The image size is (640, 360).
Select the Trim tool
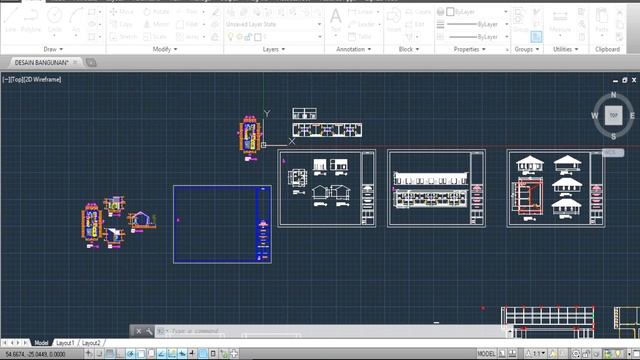tap(187, 12)
